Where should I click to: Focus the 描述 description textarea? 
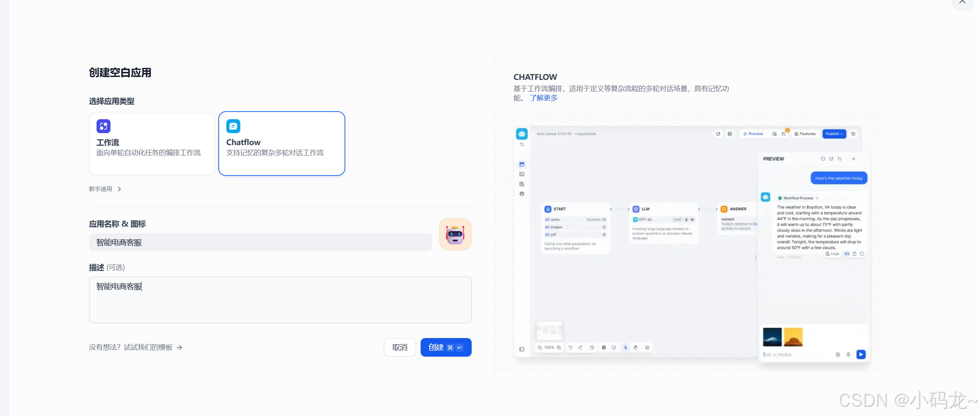[280, 300]
